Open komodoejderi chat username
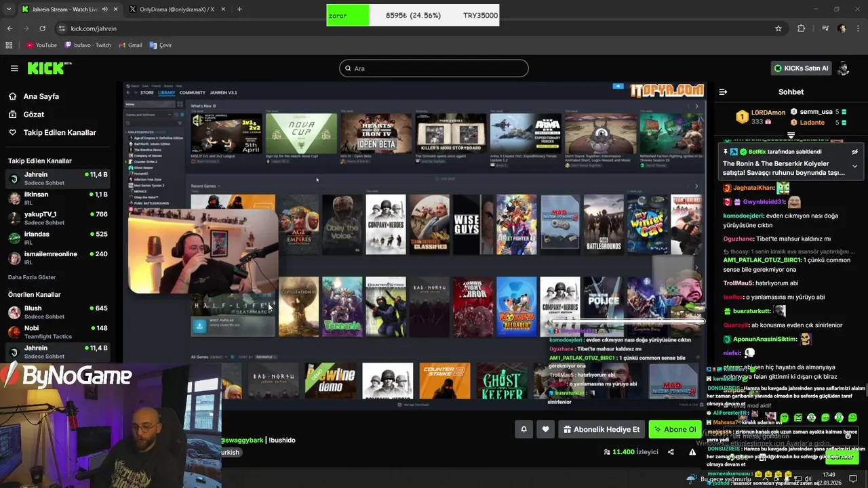This screenshot has width=868, height=488. pos(743,216)
